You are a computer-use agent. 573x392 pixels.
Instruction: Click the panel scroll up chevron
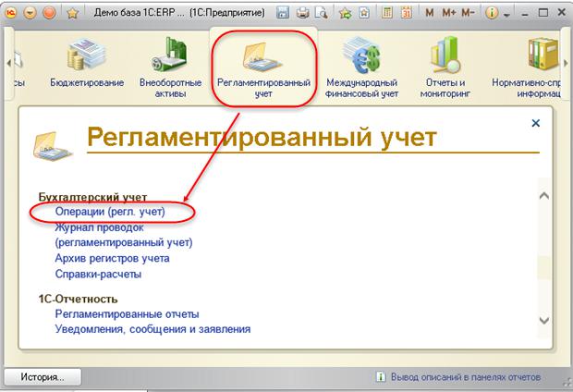(544, 196)
